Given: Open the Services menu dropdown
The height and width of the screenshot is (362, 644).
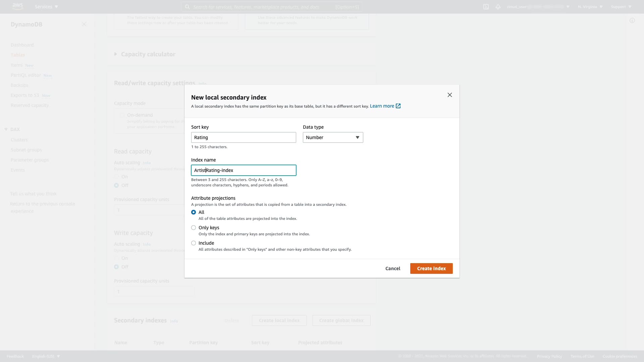Looking at the screenshot, I should [46, 7].
